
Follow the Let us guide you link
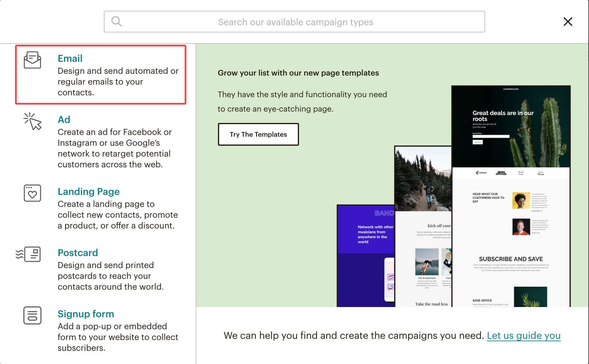(x=524, y=335)
